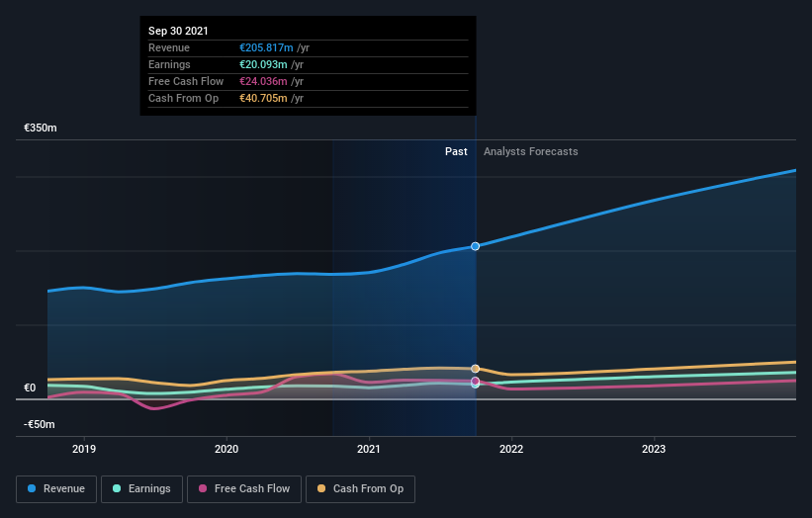The width and height of the screenshot is (812, 518).
Task: Click the Sep 30 2021 tooltip date
Action: (178, 31)
